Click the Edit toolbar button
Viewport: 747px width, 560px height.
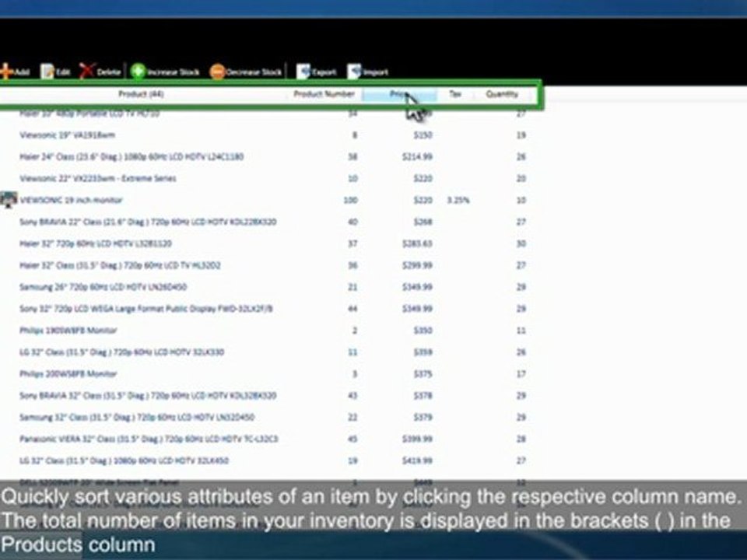pos(55,72)
